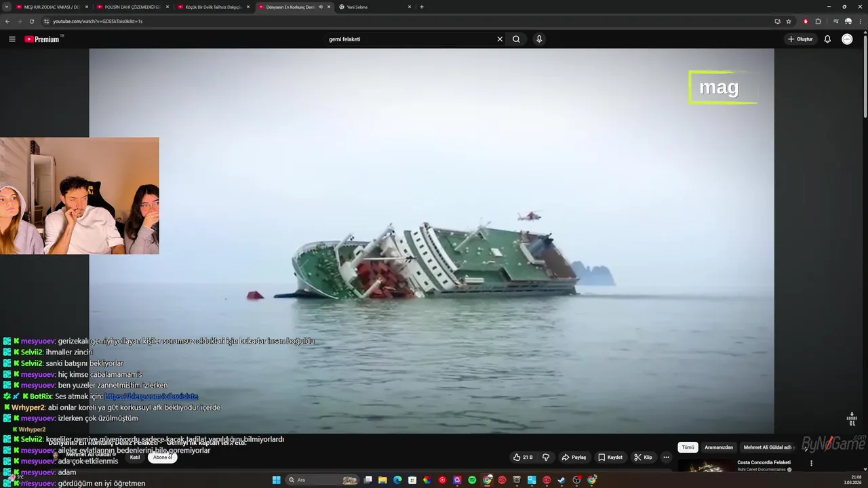Switch to 'Küçük Bir Delik Talihsiz Dalgıç' tab
The height and width of the screenshot is (488, 868).
(213, 7)
